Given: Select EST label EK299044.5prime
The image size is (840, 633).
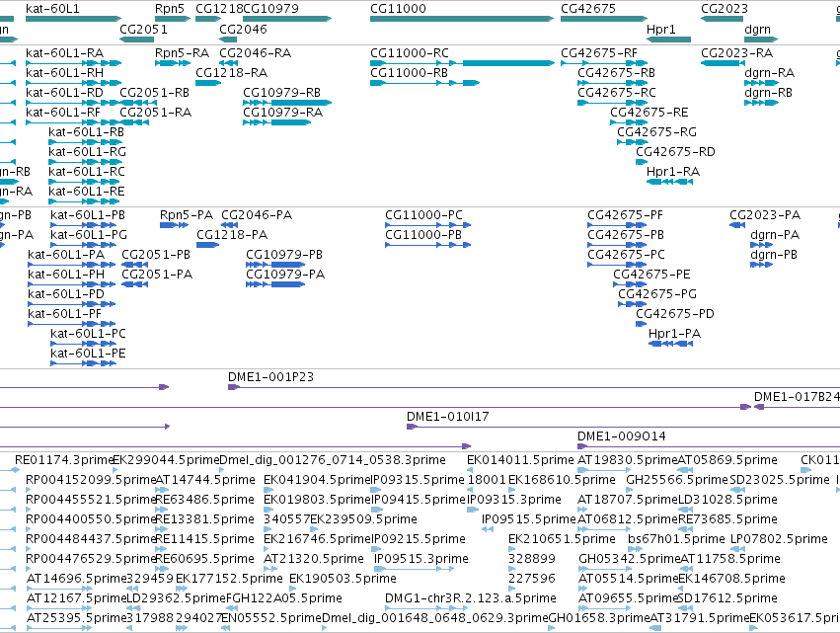Looking at the screenshot, I should click(166, 460).
